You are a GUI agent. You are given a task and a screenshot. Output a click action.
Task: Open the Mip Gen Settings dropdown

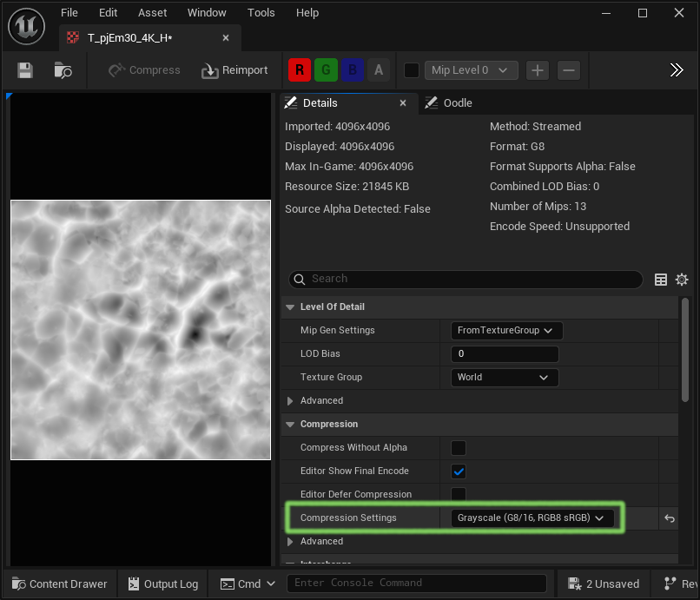click(x=506, y=330)
